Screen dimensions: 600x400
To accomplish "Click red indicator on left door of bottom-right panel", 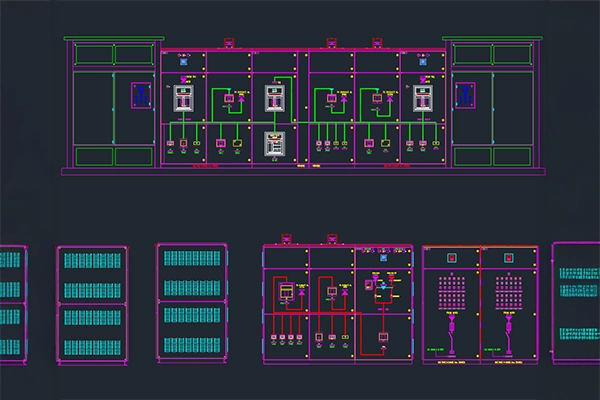I will pos(451,258).
